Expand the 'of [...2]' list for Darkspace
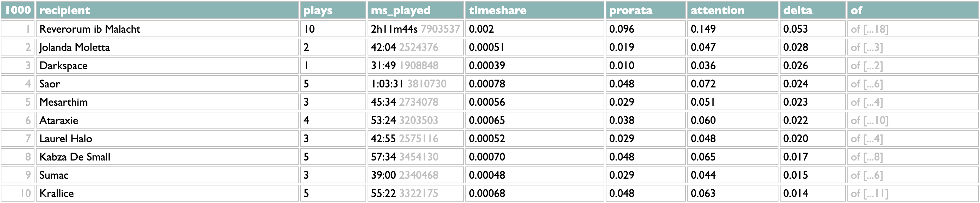This screenshot has width=980, height=203. coord(867,65)
